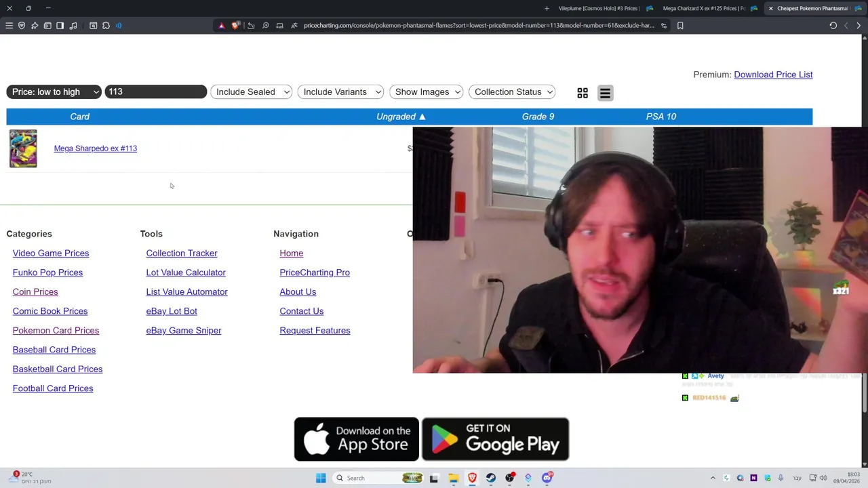Viewport: 868px width, 488px height.
Task: Open Discord from taskbar
Action: (547, 478)
